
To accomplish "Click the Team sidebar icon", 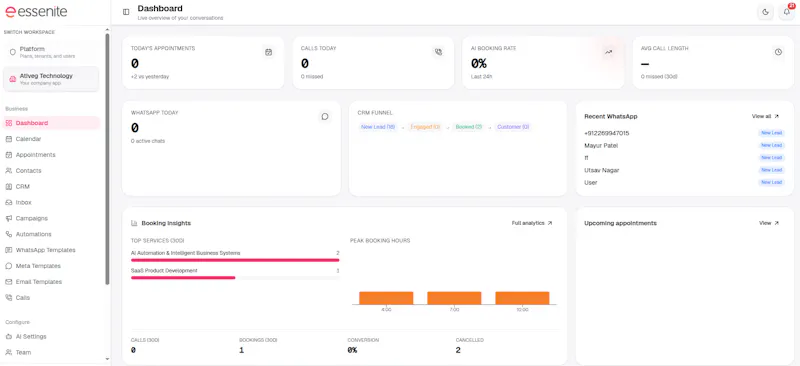I will pyautogui.click(x=9, y=352).
